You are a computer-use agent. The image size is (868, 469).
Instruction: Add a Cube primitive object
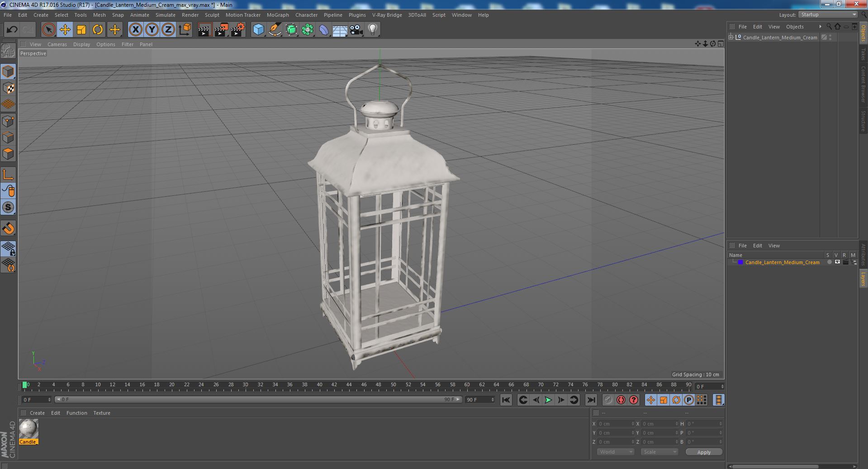(258, 30)
